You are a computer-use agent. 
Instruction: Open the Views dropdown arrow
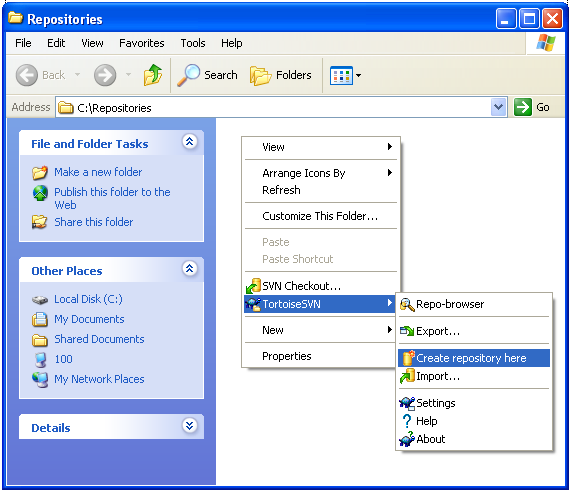click(358, 75)
